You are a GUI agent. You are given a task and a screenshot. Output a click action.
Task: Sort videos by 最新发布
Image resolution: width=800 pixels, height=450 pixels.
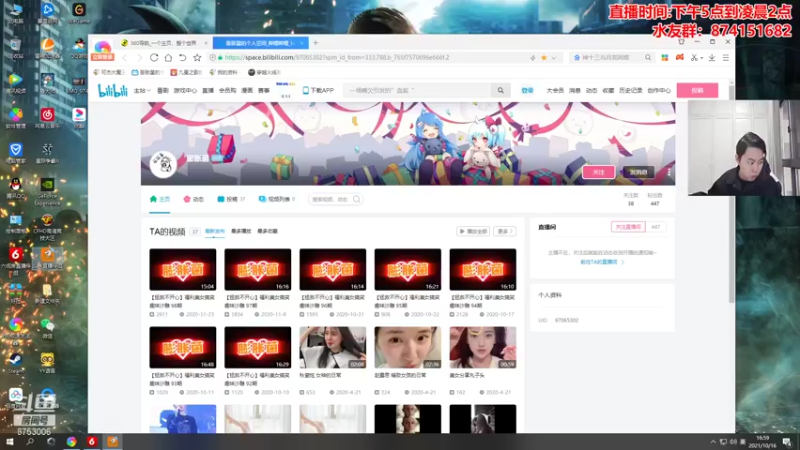(215, 231)
